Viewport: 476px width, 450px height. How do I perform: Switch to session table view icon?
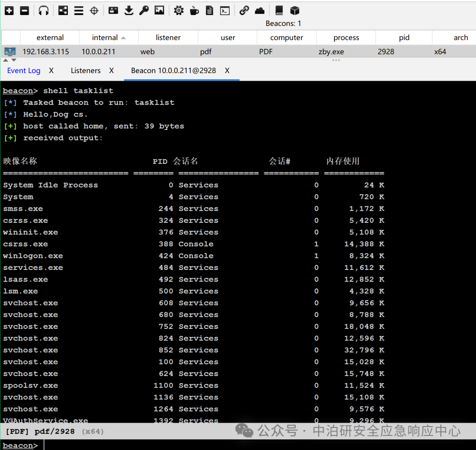point(78,11)
